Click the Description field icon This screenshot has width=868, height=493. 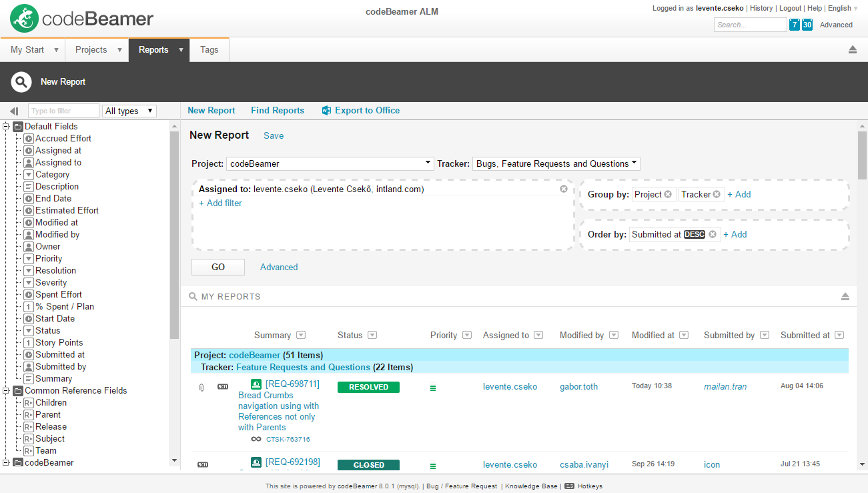[x=29, y=187]
